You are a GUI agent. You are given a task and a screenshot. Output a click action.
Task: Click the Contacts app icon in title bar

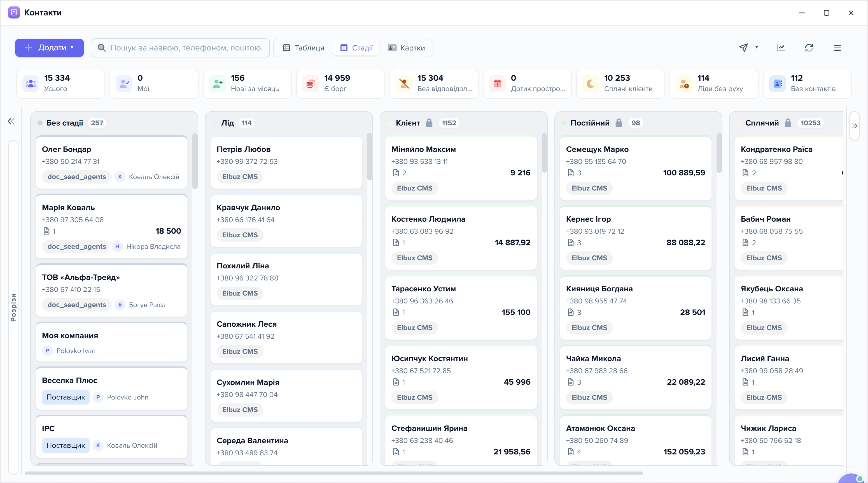[x=14, y=13]
